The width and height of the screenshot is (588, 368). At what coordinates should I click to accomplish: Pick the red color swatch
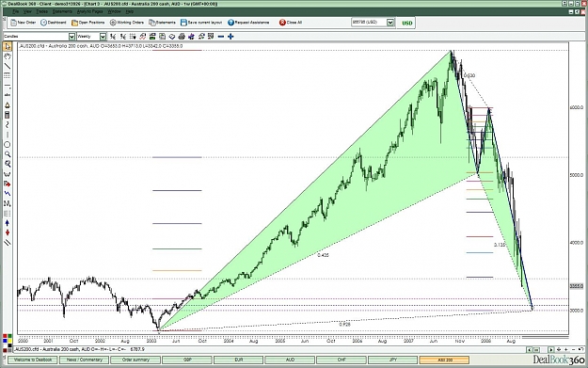pyautogui.click(x=5, y=336)
